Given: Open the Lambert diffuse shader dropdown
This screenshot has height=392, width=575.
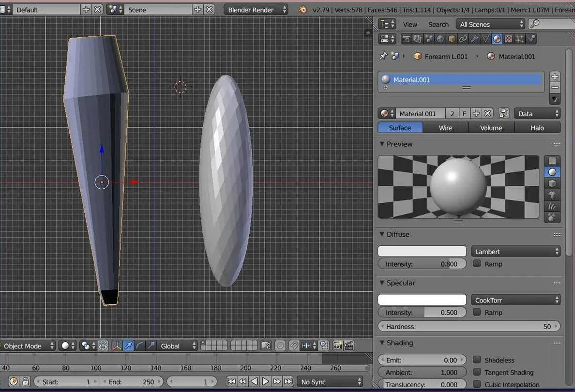Looking at the screenshot, I should click(x=515, y=252).
